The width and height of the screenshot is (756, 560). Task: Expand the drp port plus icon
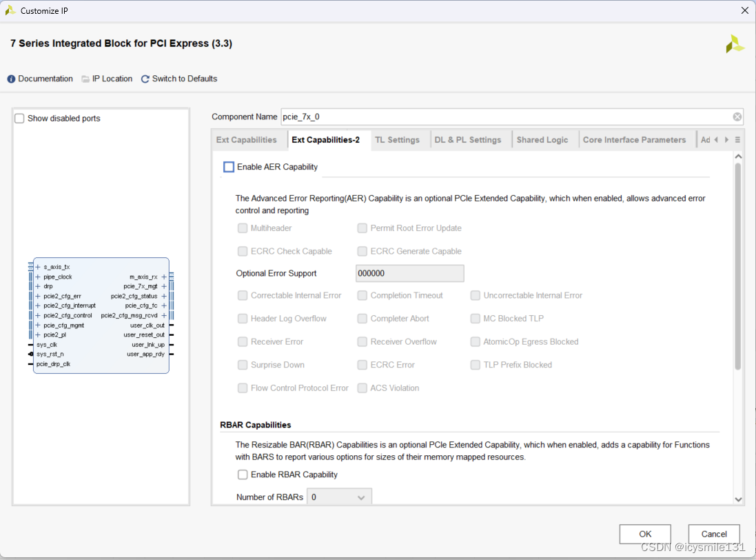(38, 286)
